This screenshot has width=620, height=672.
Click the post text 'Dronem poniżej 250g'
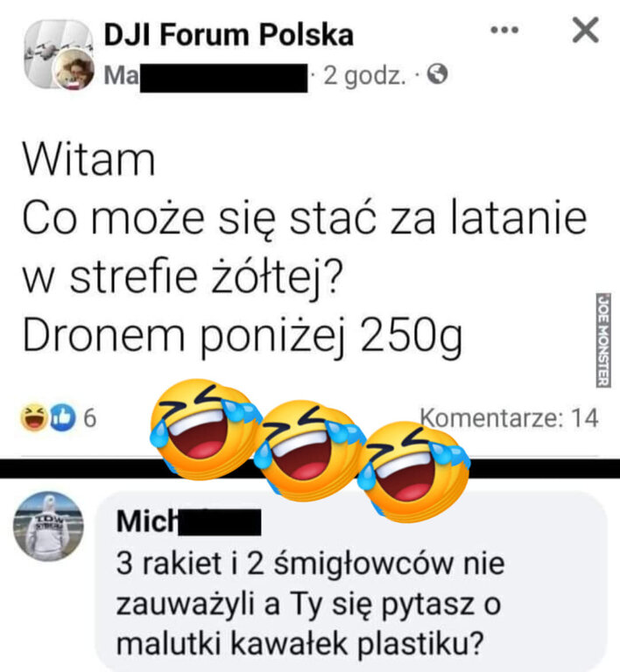point(243,335)
